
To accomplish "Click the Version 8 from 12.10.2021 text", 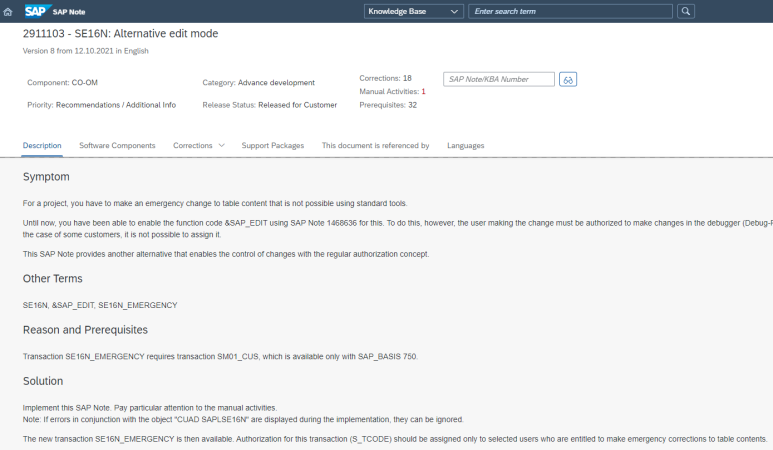I will click(x=85, y=51).
